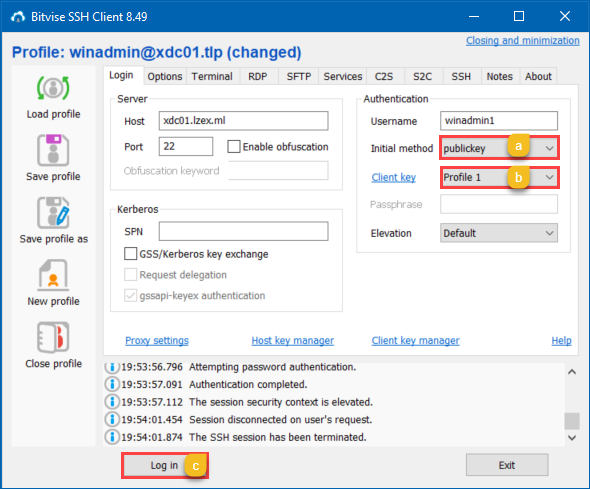590x489 pixels.
Task: Click log line 'The session security context is elevated.'
Action: (x=281, y=402)
